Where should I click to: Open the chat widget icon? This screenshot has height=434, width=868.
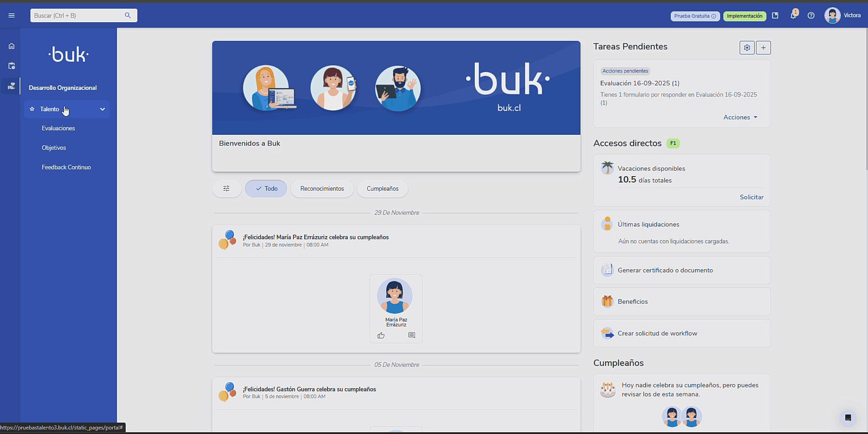[848, 418]
